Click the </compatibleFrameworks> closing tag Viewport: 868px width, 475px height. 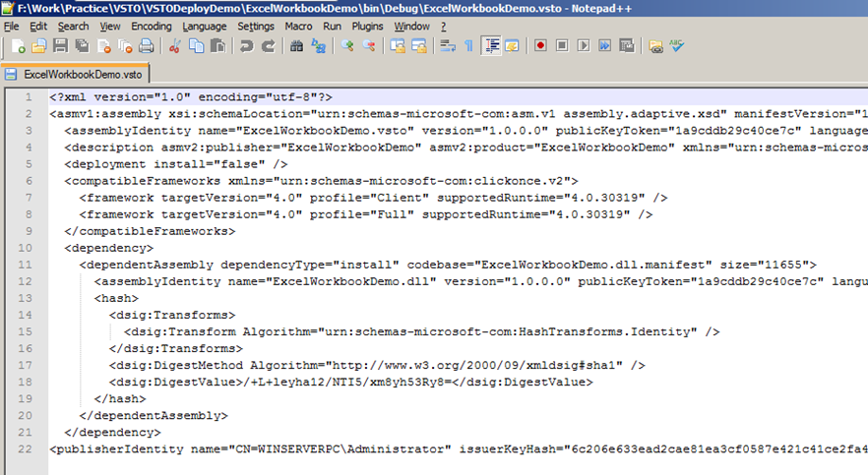[x=150, y=231]
